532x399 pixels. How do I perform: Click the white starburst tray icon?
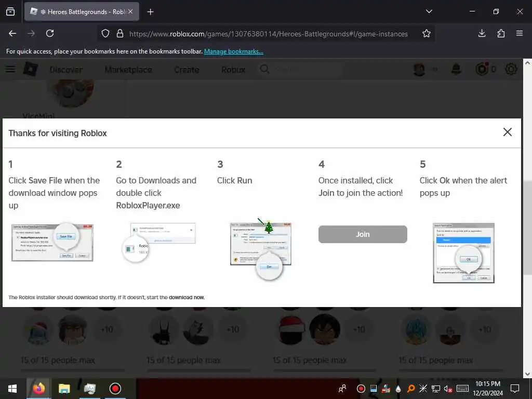click(x=423, y=389)
